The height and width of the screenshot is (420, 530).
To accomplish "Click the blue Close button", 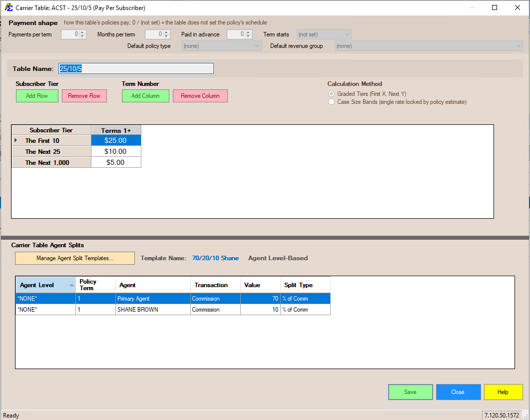I will click(458, 392).
